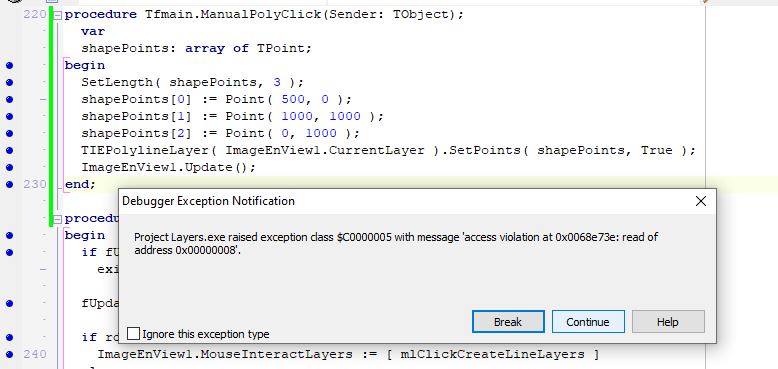Toggle breakpoint dot beside the ImageEnView1.Update line

[x=9, y=168]
